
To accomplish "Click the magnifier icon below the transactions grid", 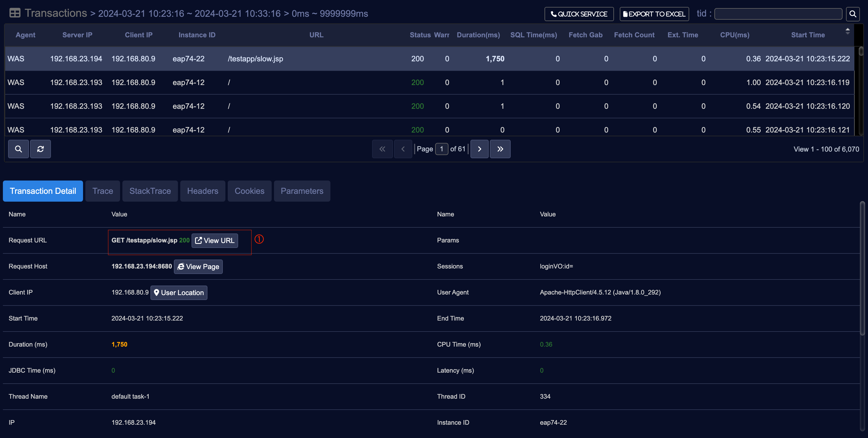I will pyautogui.click(x=19, y=149).
